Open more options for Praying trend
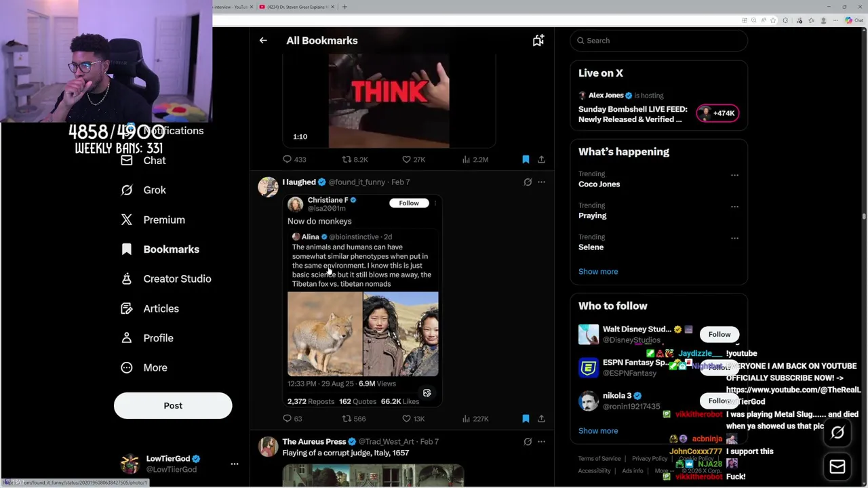Image resolution: width=868 pixels, height=488 pixels. pos(734,207)
